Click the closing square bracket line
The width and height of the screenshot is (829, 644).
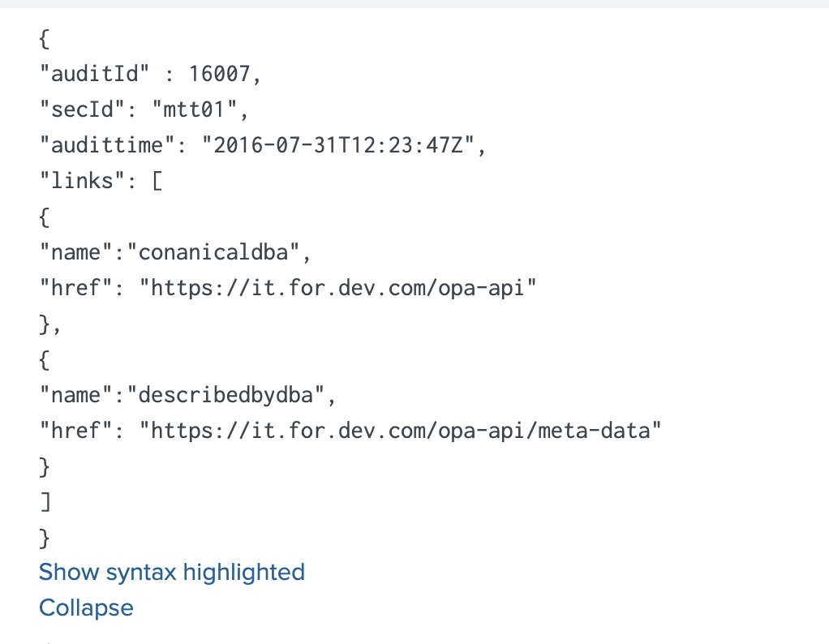pos(45,502)
